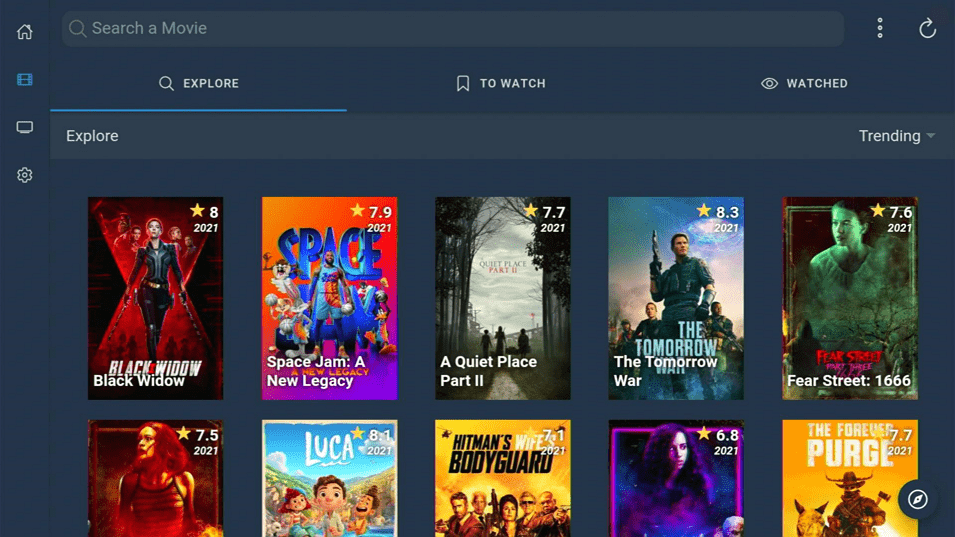Click the magnifier icon in search bar
This screenshot has width=955, height=537.
tap(77, 28)
